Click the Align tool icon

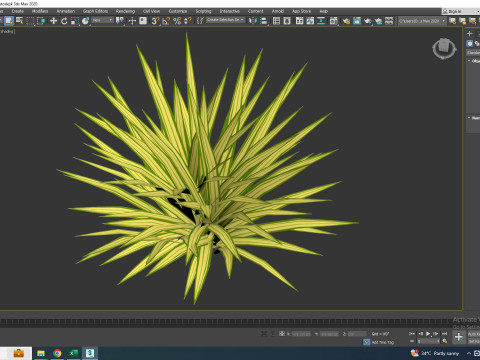tap(264, 21)
